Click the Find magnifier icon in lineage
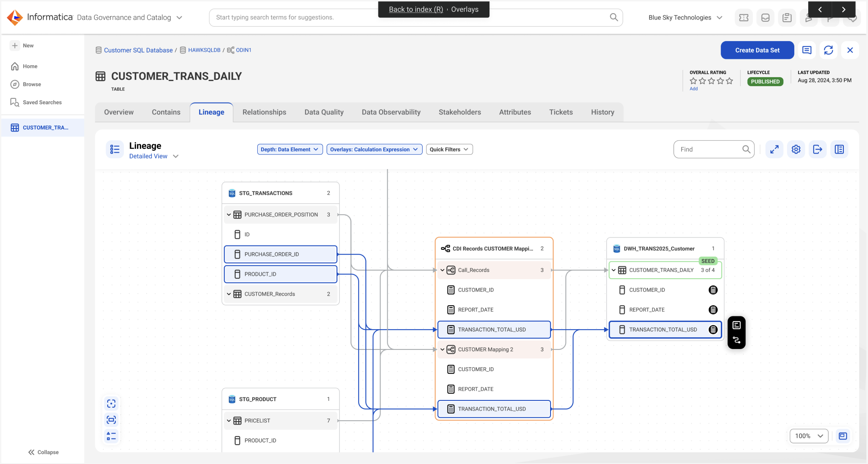The width and height of the screenshot is (868, 464). click(746, 149)
